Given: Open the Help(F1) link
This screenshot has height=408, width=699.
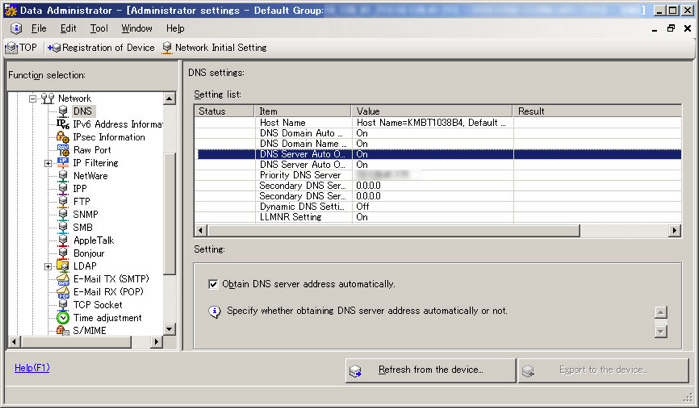Looking at the screenshot, I should 32,368.
